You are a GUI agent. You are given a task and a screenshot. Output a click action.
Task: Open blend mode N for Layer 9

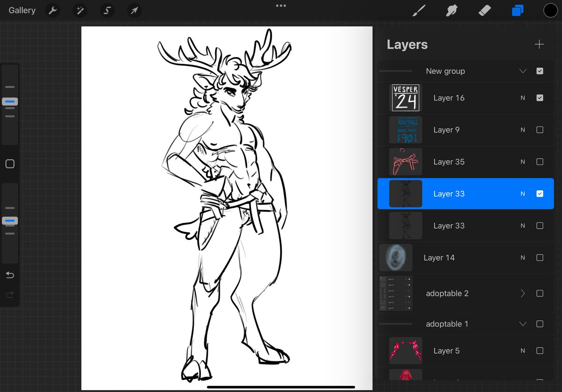523,130
